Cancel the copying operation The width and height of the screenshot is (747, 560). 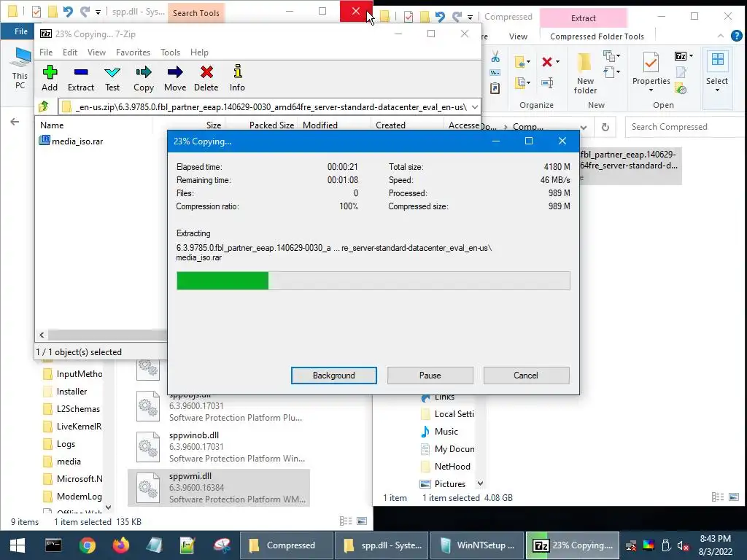526,376
